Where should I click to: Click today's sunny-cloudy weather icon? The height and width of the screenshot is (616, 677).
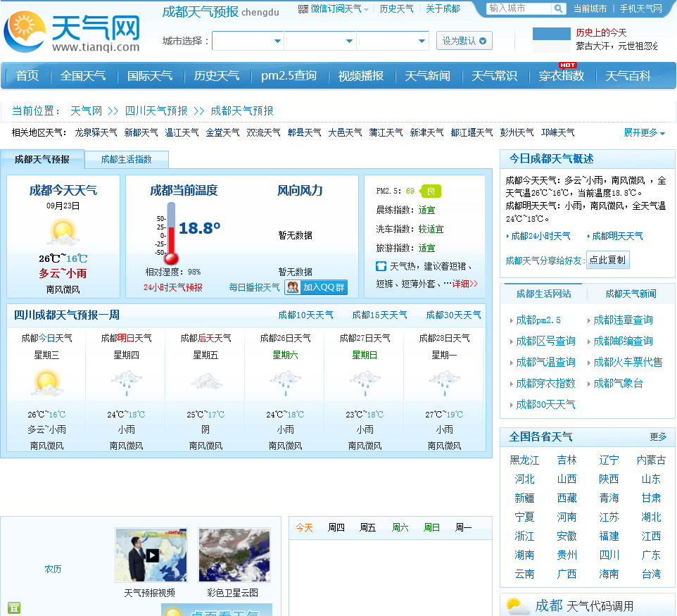coord(63,232)
